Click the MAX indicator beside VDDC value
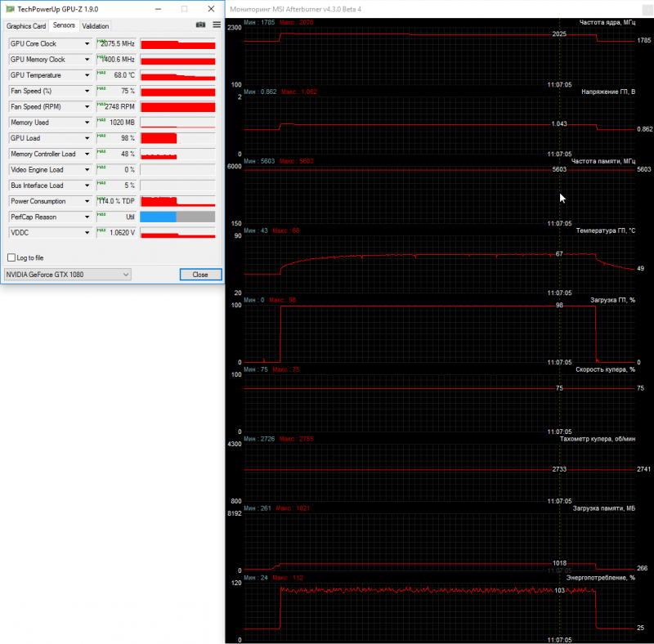 point(101,230)
